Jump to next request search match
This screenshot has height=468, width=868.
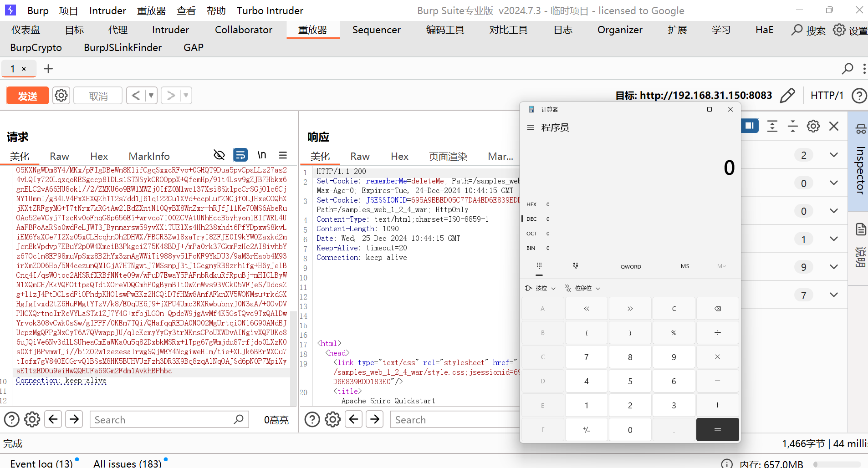point(74,419)
